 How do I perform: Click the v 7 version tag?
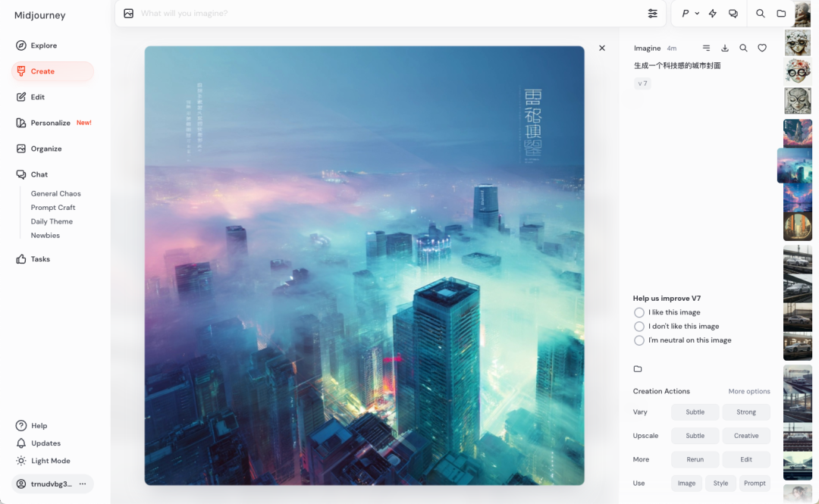[642, 83]
